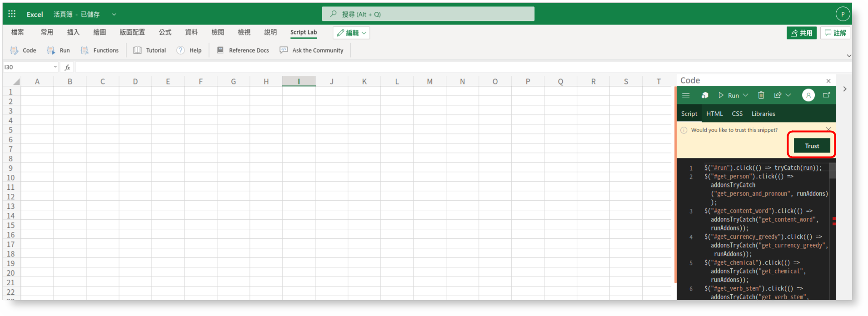Switch to the 說明 ribbon tab
Screen dimensions: 868x316
[270, 32]
